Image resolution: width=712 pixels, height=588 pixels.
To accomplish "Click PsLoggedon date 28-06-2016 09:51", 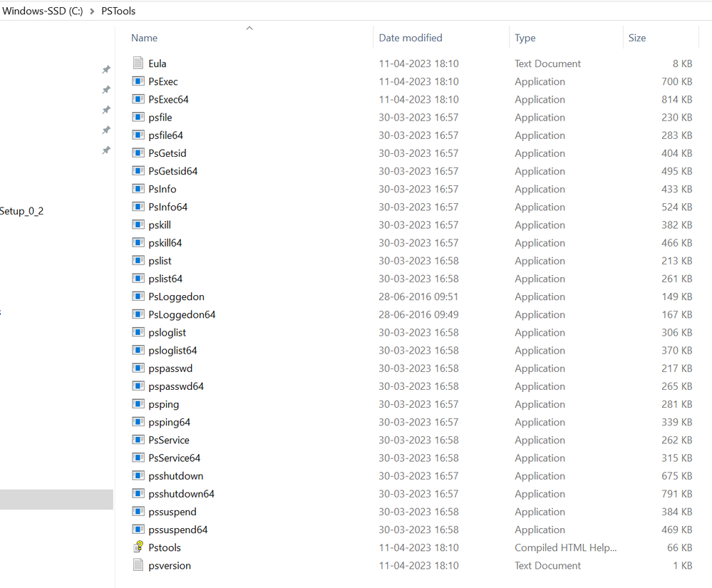I will pyautogui.click(x=418, y=296).
